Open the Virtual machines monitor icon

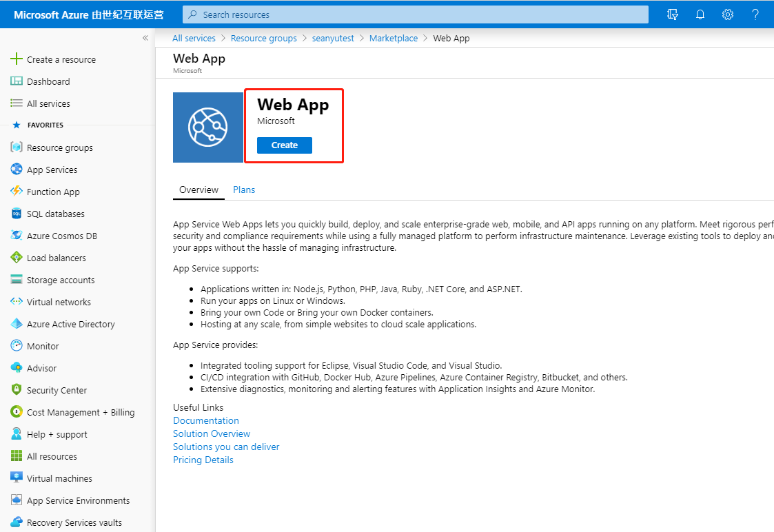point(17,478)
